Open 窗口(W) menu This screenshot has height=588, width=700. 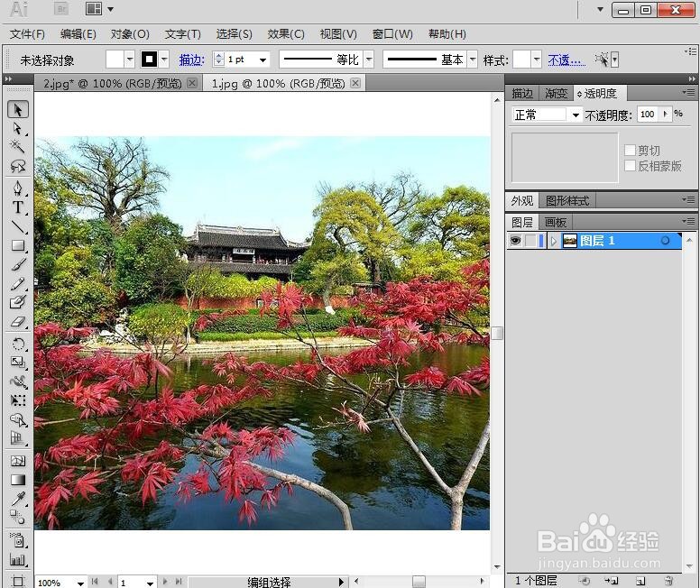pyautogui.click(x=392, y=34)
